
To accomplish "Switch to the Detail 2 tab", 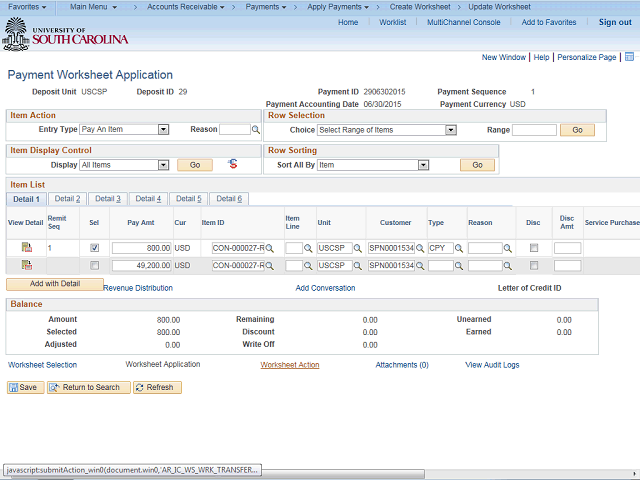I will pos(67,199).
